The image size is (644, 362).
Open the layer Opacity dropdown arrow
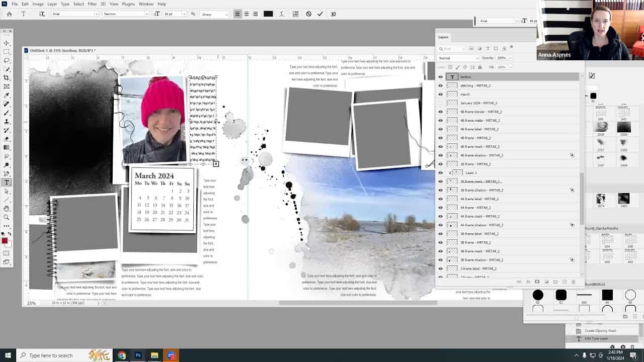(x=510, y=58)
